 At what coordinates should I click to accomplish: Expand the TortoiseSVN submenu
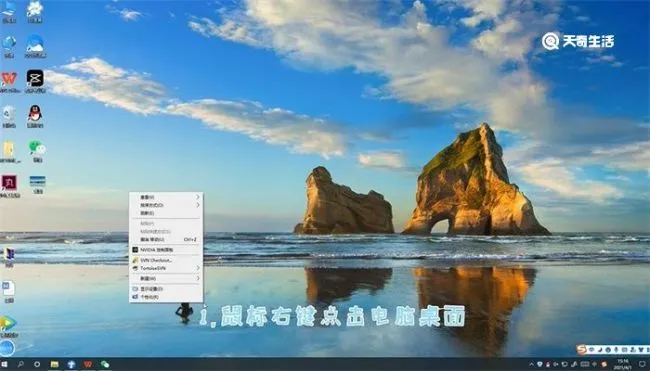point(166,268)
